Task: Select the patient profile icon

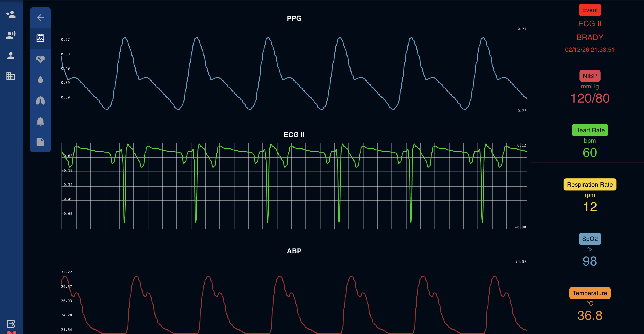Action: pyautogui.click(x=11, y=56)
